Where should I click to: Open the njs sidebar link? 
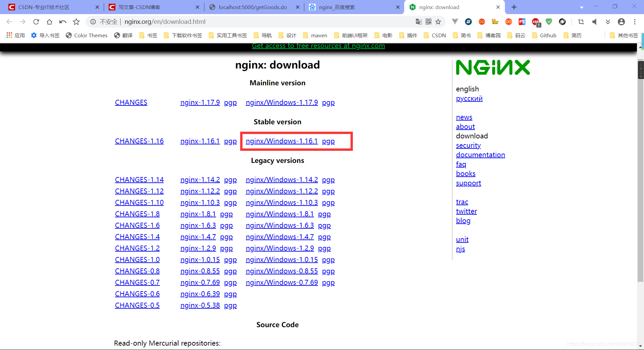461,249
